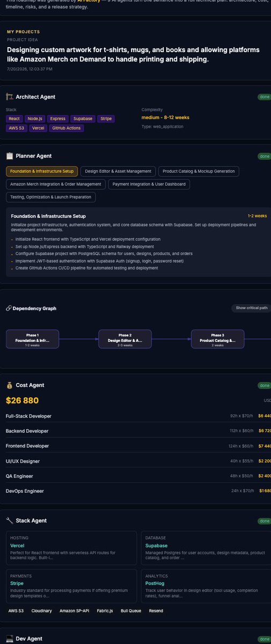Viewport: 271px width, 644px height.
Task: Click the done badge in Cost Agent section
Action: 264,385
